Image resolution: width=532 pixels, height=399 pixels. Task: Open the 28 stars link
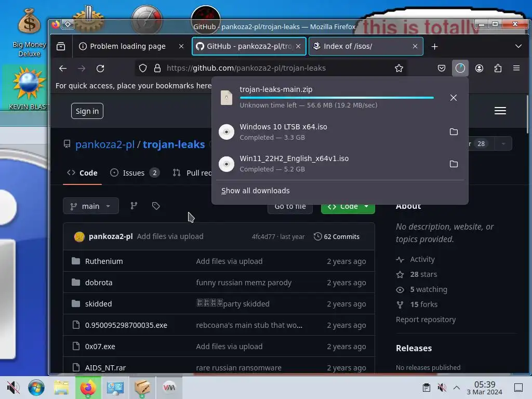point(416,274)
